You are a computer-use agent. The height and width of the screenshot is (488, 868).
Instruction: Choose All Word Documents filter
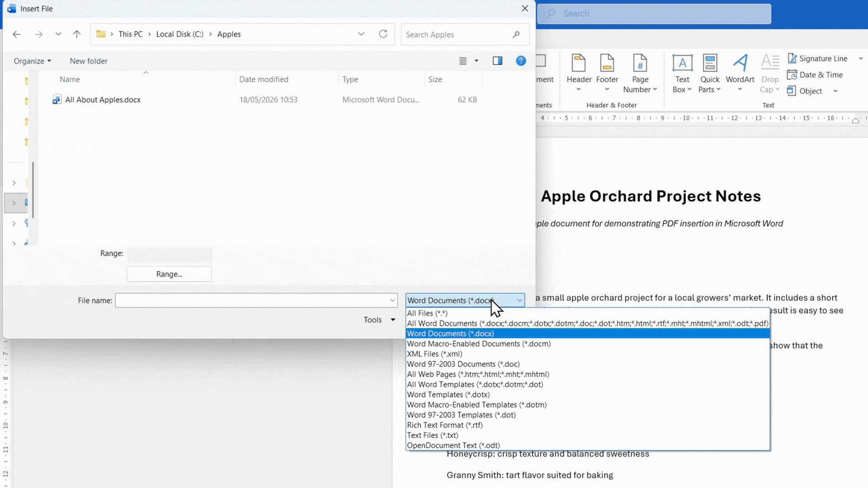point(588,324)
